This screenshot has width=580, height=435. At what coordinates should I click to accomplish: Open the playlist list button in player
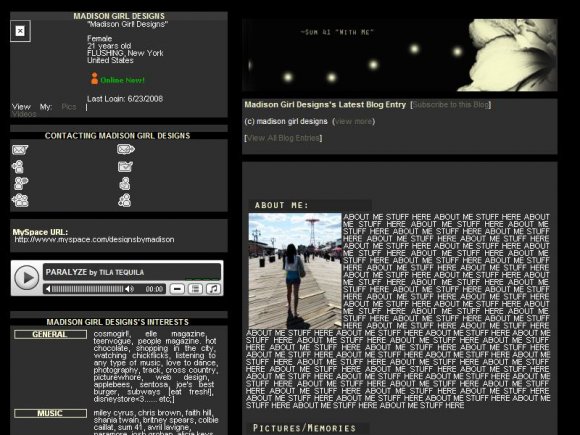coord(195,289)
